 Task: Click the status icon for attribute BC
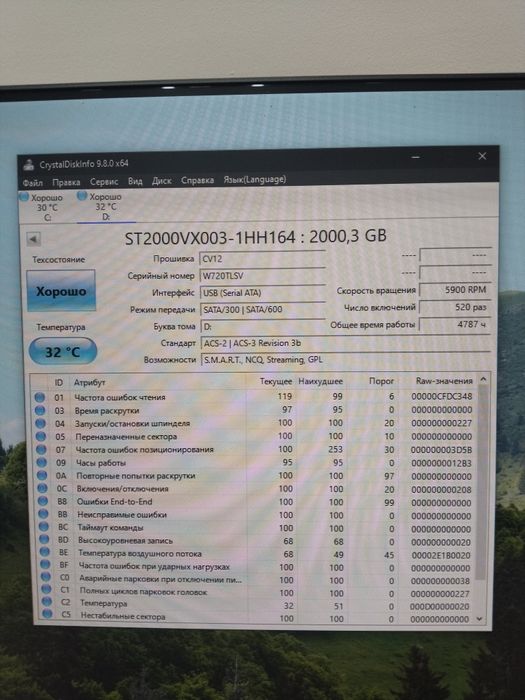44,527
